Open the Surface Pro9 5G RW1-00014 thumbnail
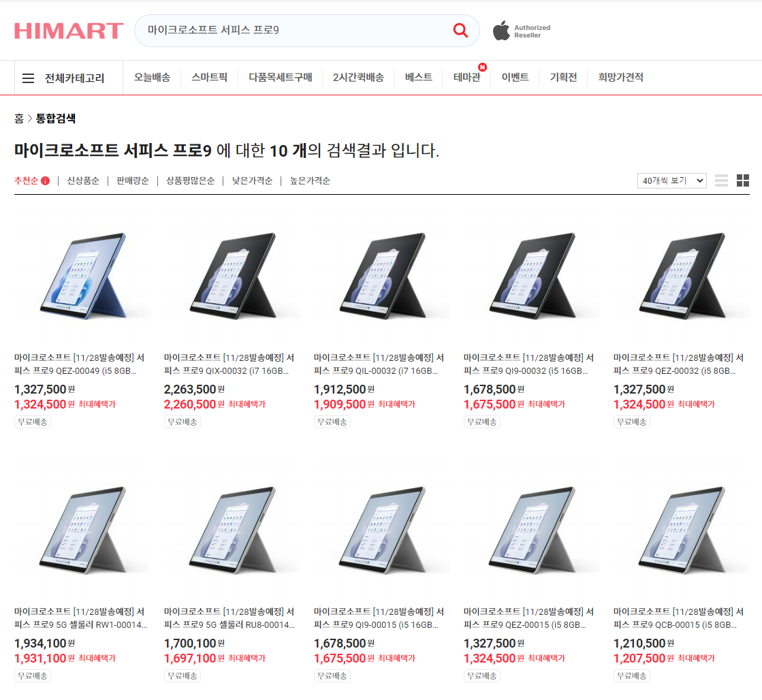Image resolution: width=762 pixels, height=700 pixels. (x=82, y=530)
